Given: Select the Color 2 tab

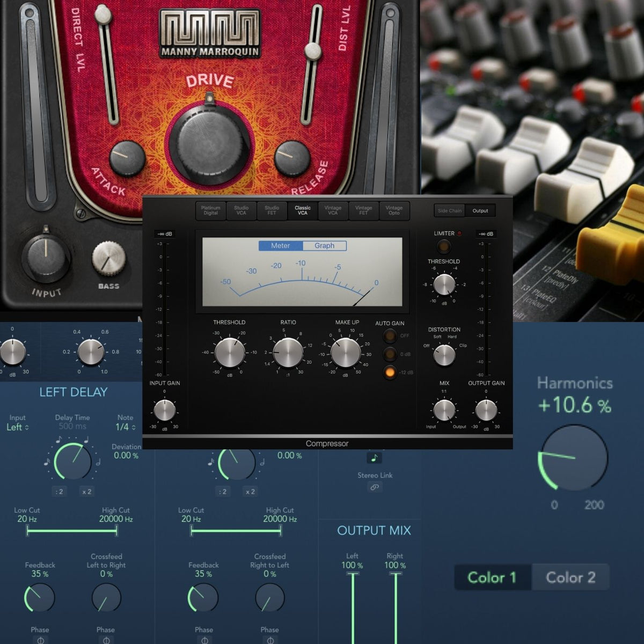Looking at the screenshot, I should [x=570, y=577].
